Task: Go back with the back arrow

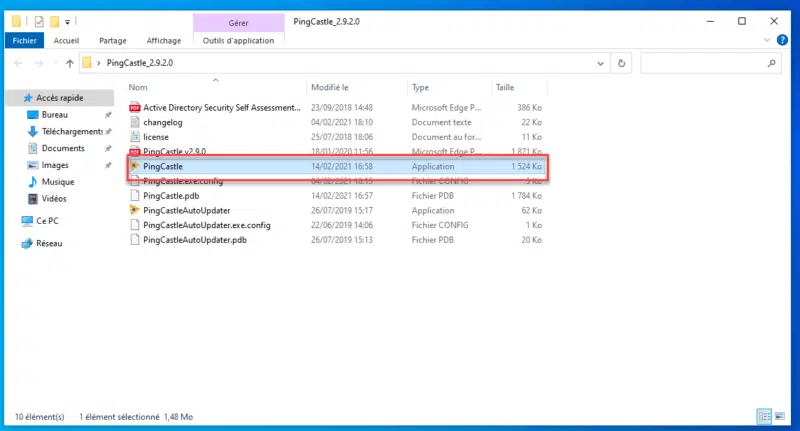Action: click(18, 63)
